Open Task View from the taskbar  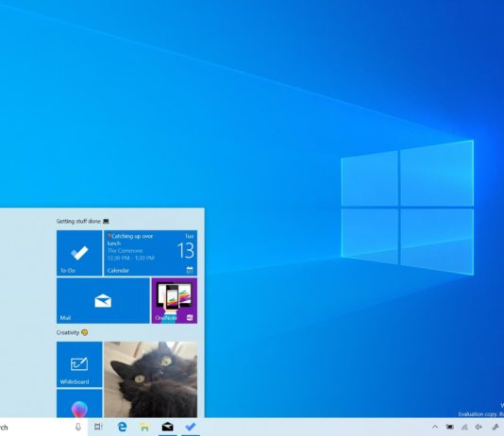98,427
